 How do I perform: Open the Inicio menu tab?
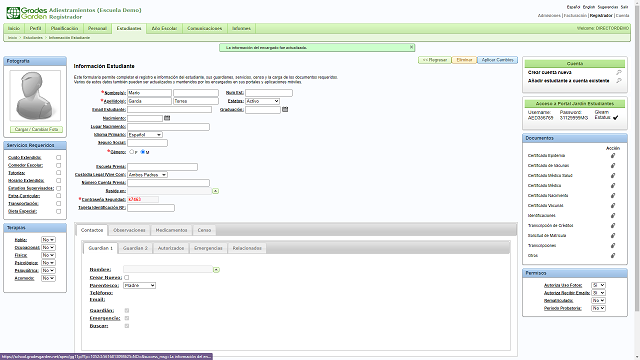click(x=14, y=29)
